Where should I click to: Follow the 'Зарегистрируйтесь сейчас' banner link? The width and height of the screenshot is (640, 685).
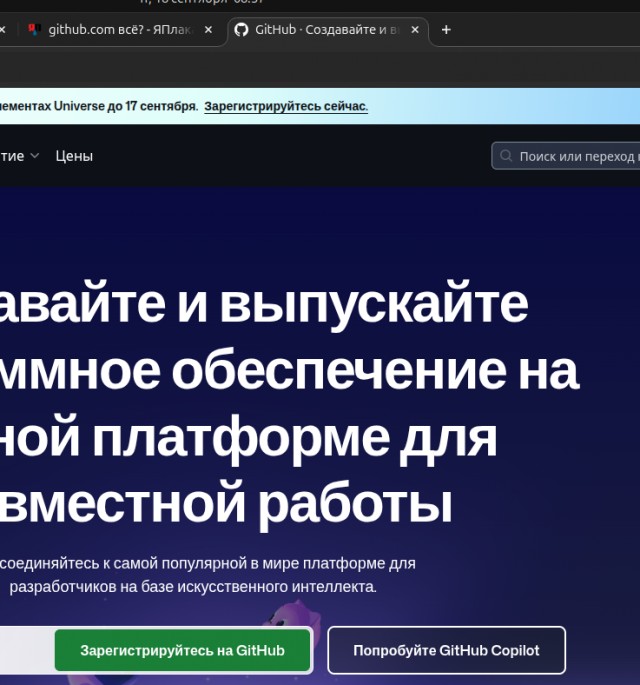[286, 106]
